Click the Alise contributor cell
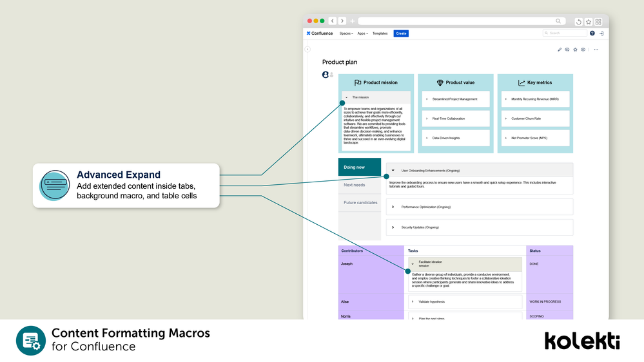This screenshot has width=644, height=362. 371,301
